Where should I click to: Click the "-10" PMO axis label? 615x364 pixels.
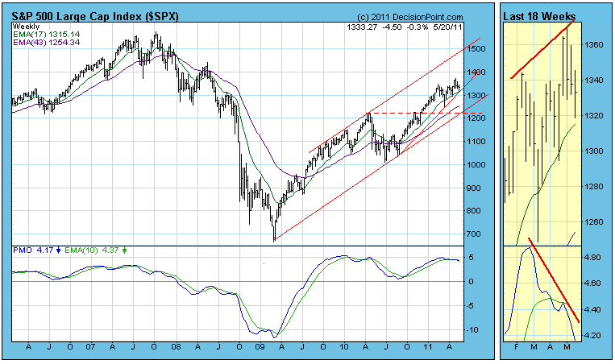pos(472,330)
